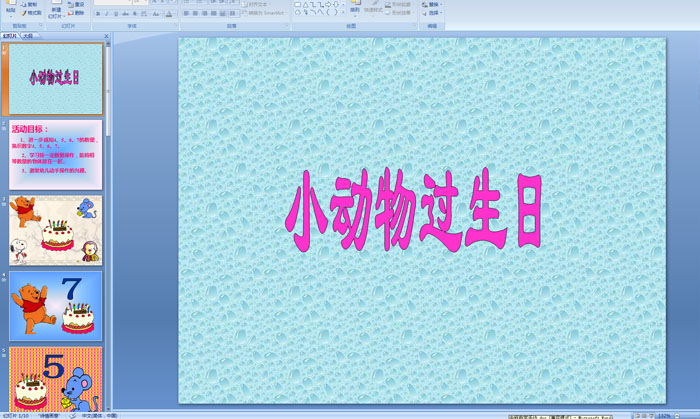Toggle italic formatting
The height and width of the screenshot is (419, 700).
point(108,14)
